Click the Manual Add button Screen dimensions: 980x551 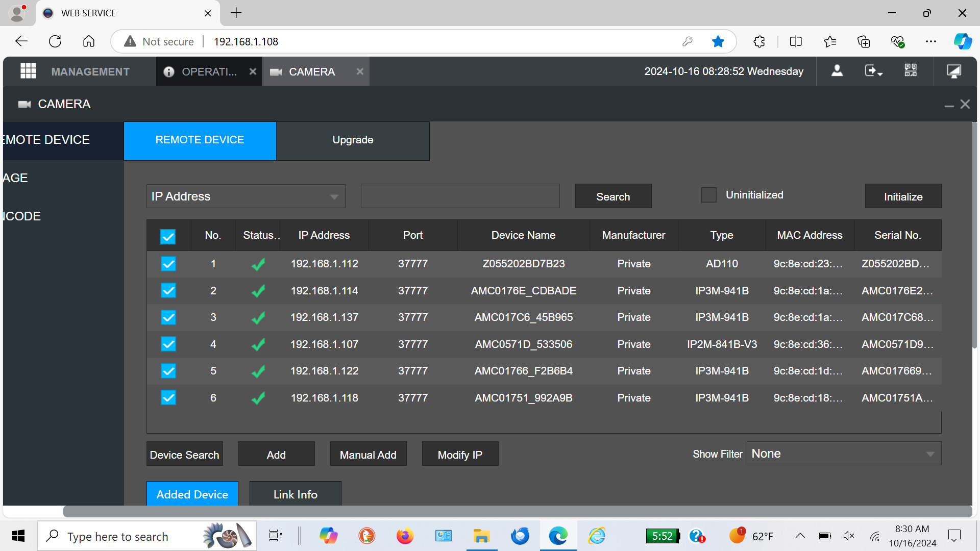pos(368,454)
